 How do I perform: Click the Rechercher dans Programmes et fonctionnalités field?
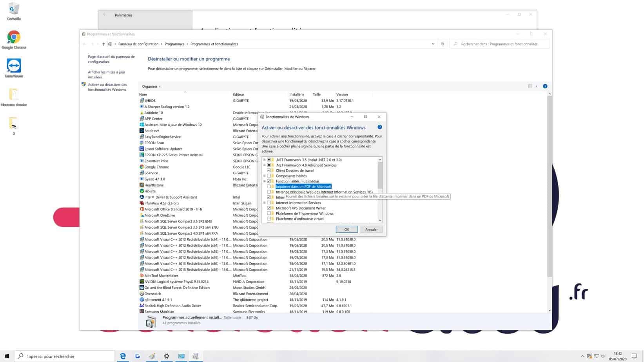(x=499, y=44)
